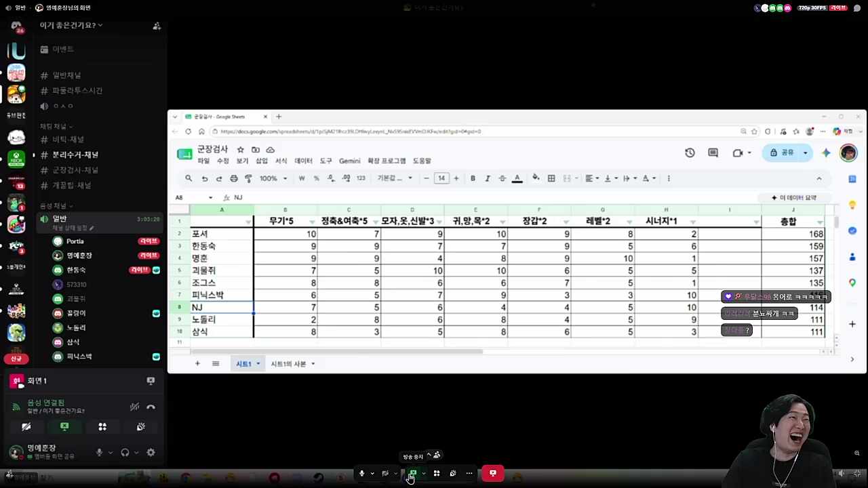Open more options ellipsis in stream controls
This screenshot has width=868, height=488.
coord(469,473)
